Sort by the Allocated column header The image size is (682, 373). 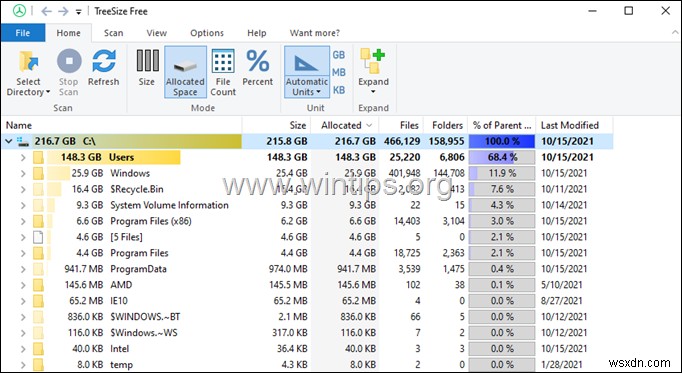(x=345, y=125)
